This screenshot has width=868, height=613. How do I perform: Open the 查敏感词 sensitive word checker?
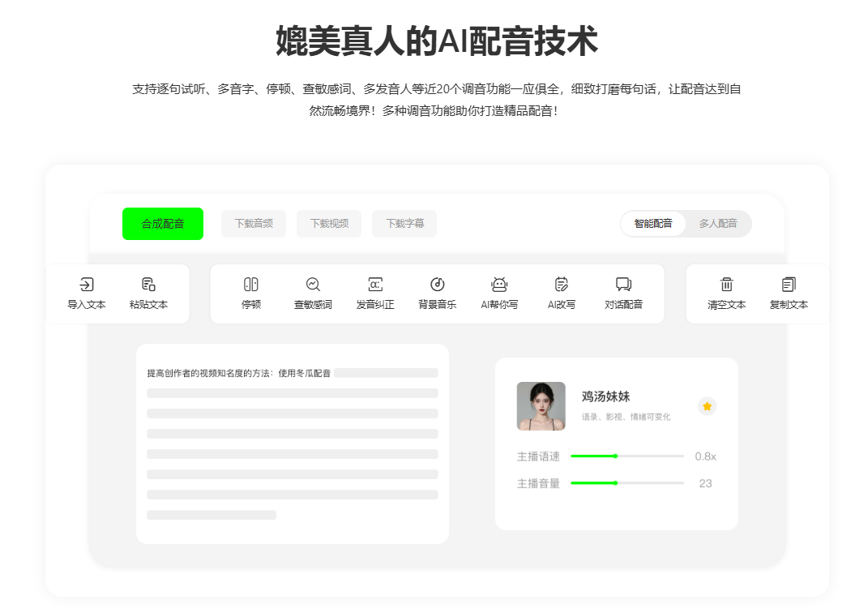point(313,294)
